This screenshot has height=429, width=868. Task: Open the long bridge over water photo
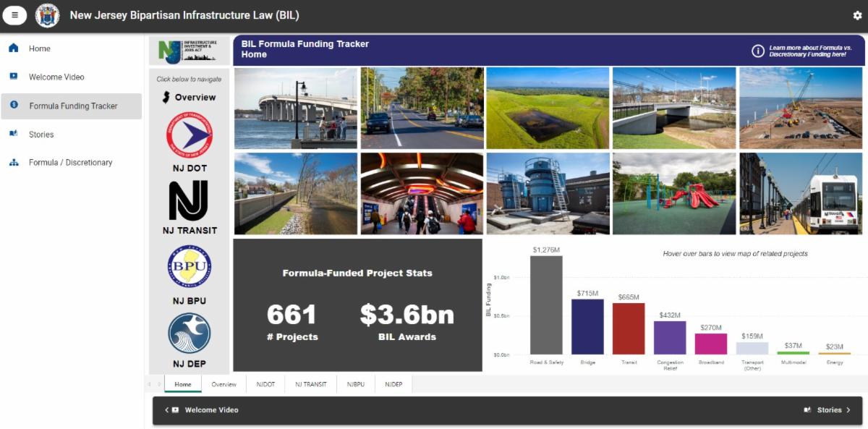pyautogui.click(x=296, y=108)
